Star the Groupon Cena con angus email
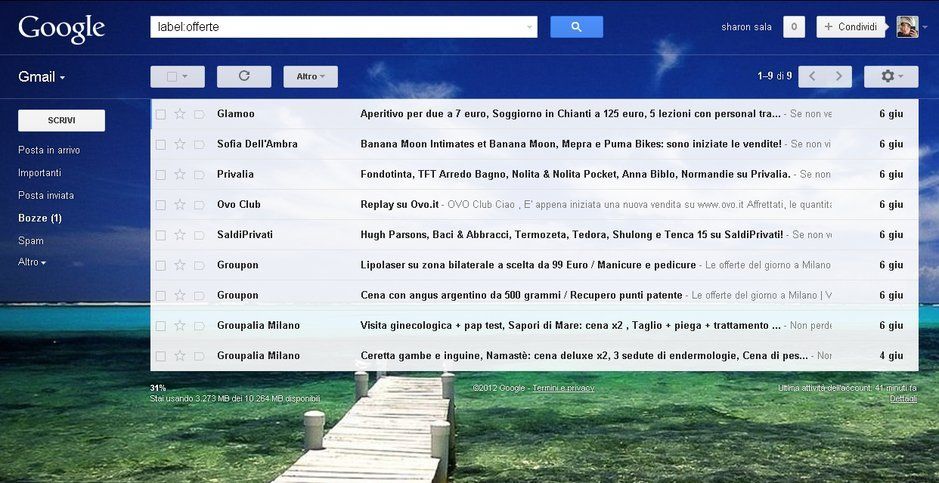 pyautogui.click(x=180, y=295)
